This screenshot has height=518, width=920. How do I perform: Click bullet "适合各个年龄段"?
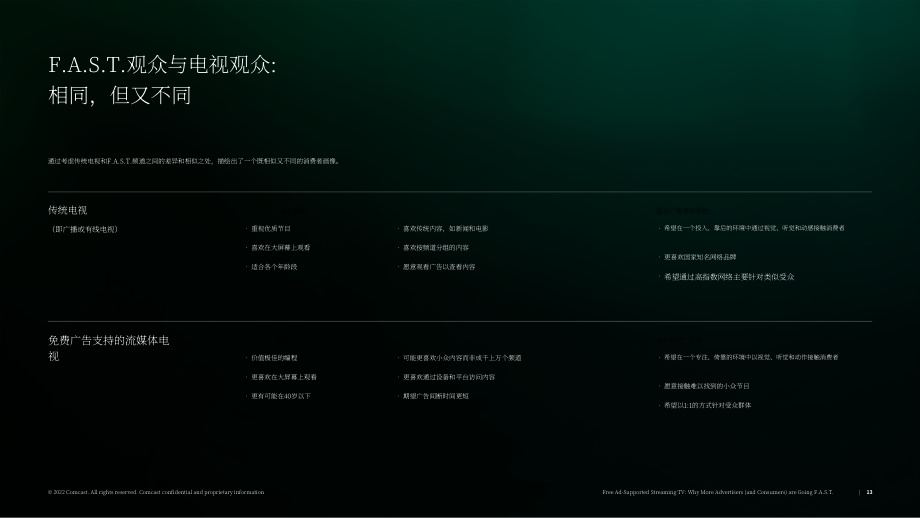[x=274, y=267]
